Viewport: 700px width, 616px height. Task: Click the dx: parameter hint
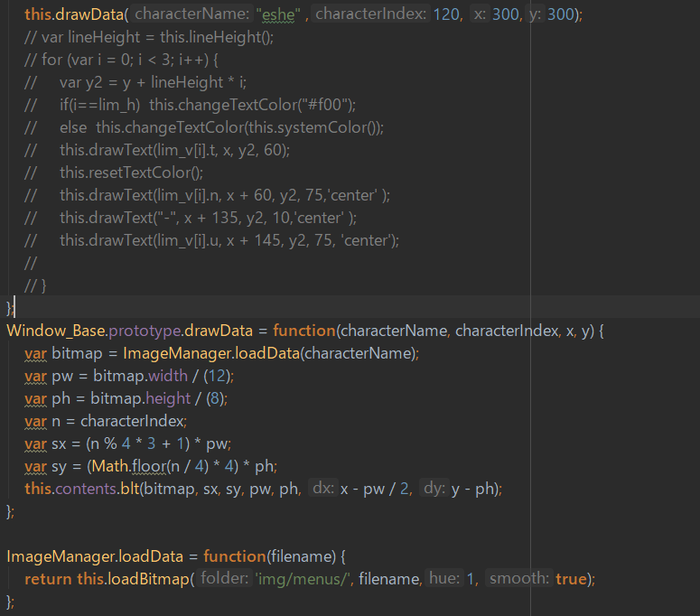(323, 488)
